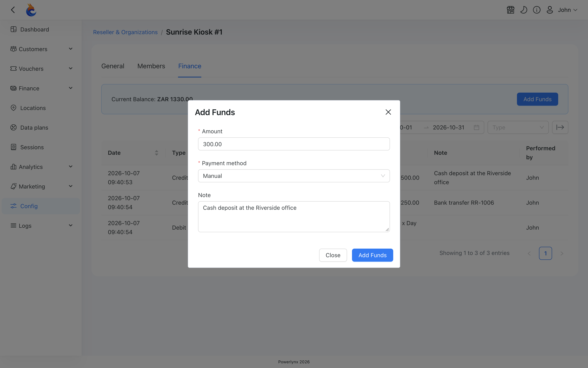Screen dimensions: 588x368
Task: Click the Powerlynx flame logo
Action: point(31,10)
